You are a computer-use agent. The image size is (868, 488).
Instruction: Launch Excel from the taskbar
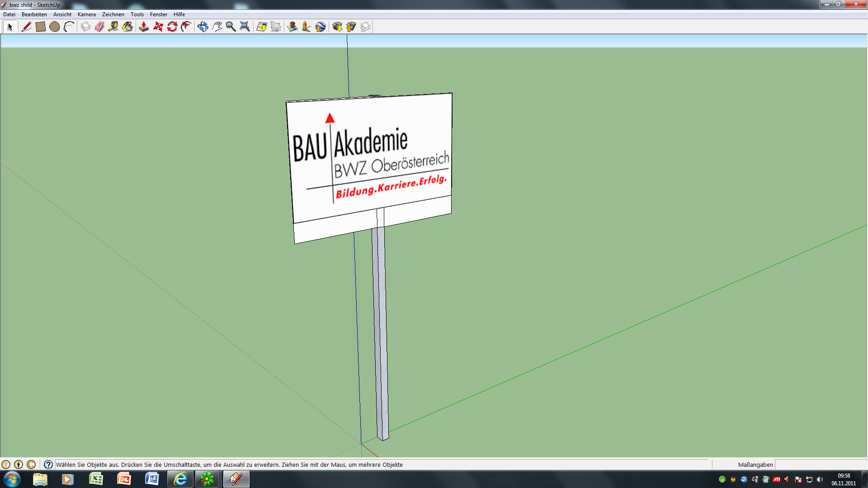[x=96, y=479]
